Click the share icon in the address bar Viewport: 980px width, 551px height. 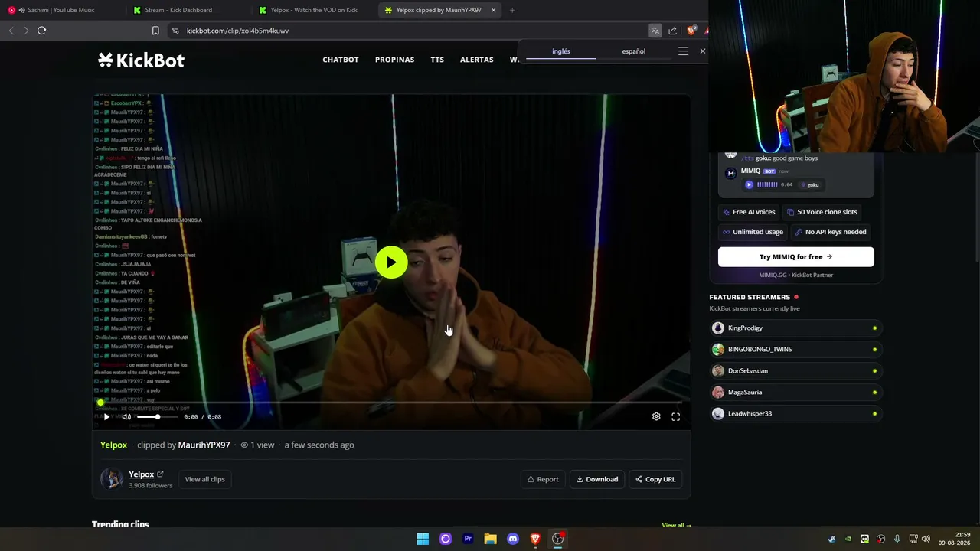pos(672,31)
